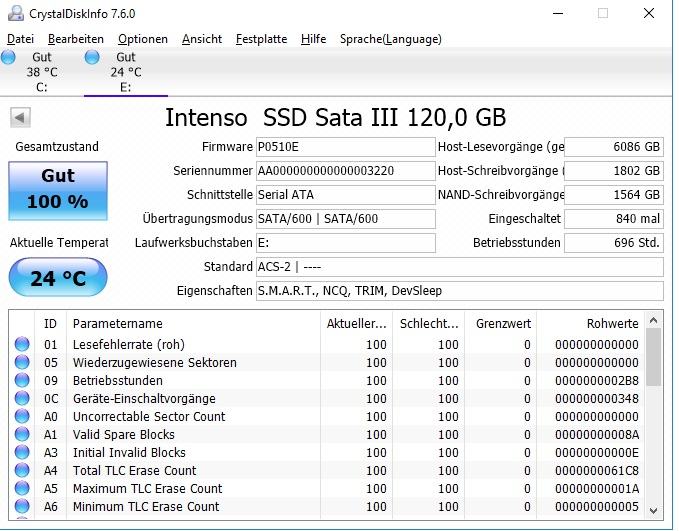Click status orb of Betriebsstunden row 09
679x531 pixels.
pos(22,380)
